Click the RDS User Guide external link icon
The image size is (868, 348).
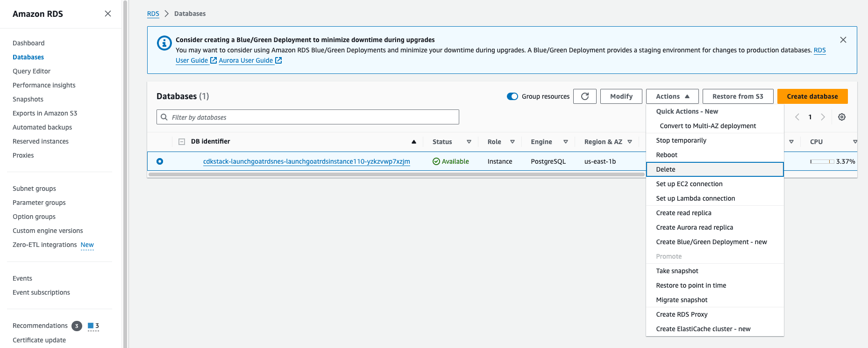pos(213,60)
